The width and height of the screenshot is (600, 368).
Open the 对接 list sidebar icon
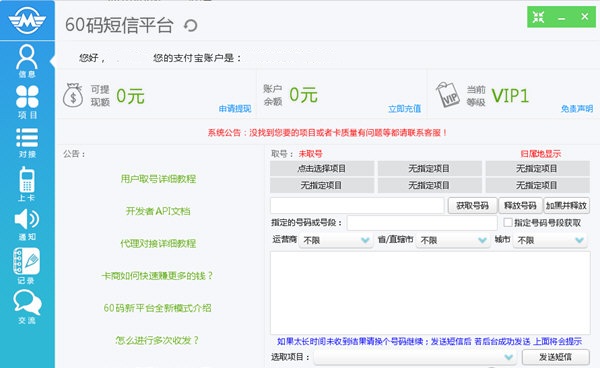(x=27, y=143)
